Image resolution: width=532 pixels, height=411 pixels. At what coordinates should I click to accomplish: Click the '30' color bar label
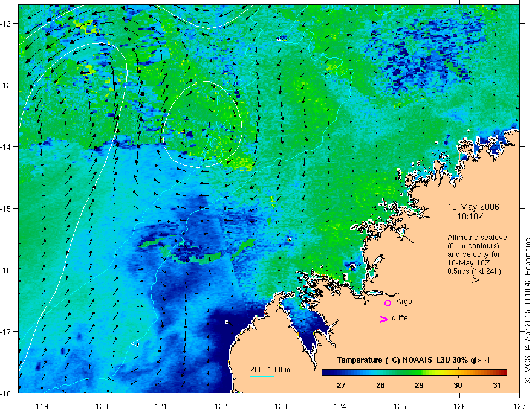pos(458,385)
